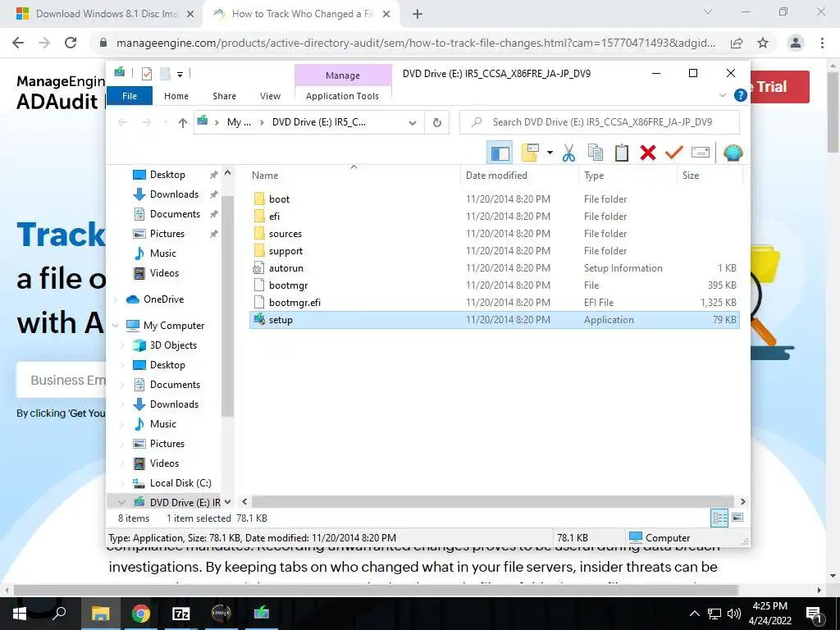Open Customize Quick Access Toolbar dropdown
Viewport: 840px width, 630px height.
[180, 75]
